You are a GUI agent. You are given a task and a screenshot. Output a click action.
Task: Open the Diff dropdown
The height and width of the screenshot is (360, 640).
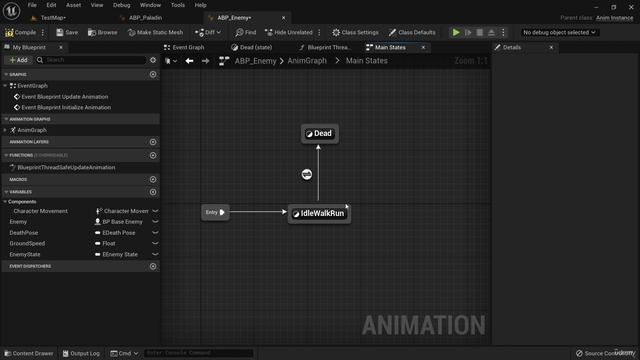pyautogui.click(x=208, y=32)
